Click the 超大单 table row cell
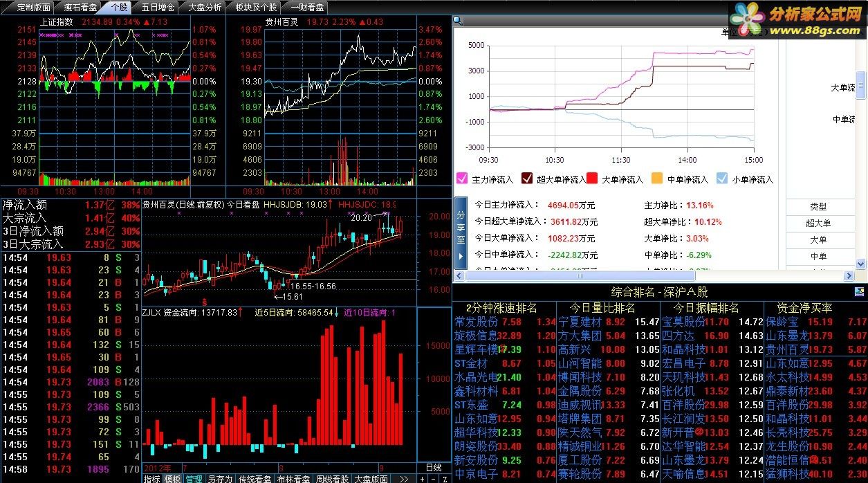This screenshot has width=868, height=483. [x=818, y=223]
